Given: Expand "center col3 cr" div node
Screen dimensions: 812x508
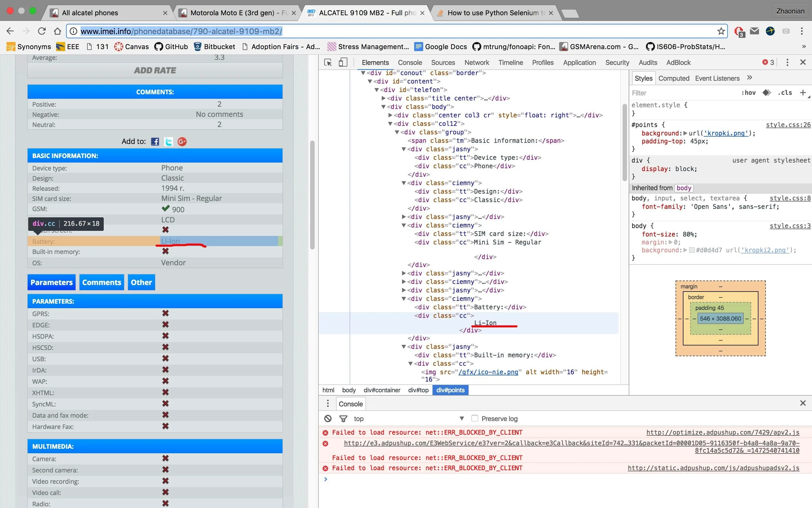Looking at the screenshot, I should (390, 115).
